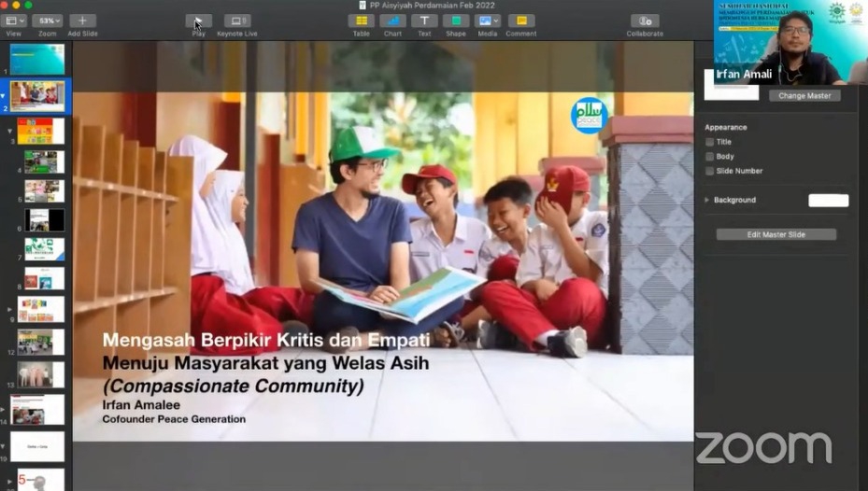Open the Zoom percentage dropdown
Screen dimensions: 868x491
click(x=48, y=21)
